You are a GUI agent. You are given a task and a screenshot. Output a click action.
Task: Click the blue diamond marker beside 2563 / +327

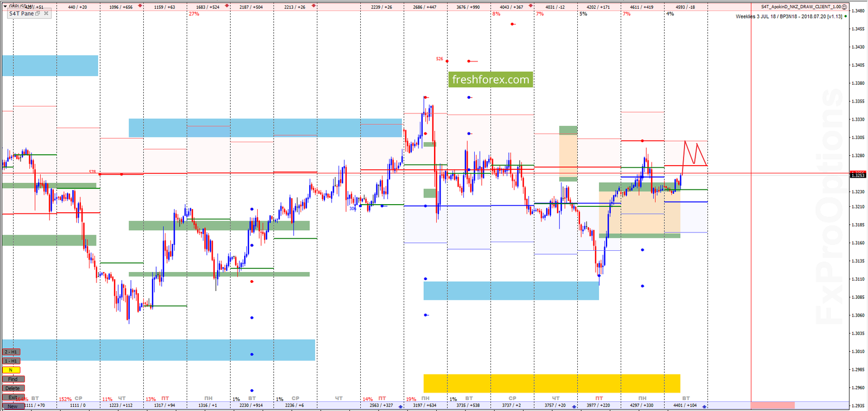click(x=401, y=407)
